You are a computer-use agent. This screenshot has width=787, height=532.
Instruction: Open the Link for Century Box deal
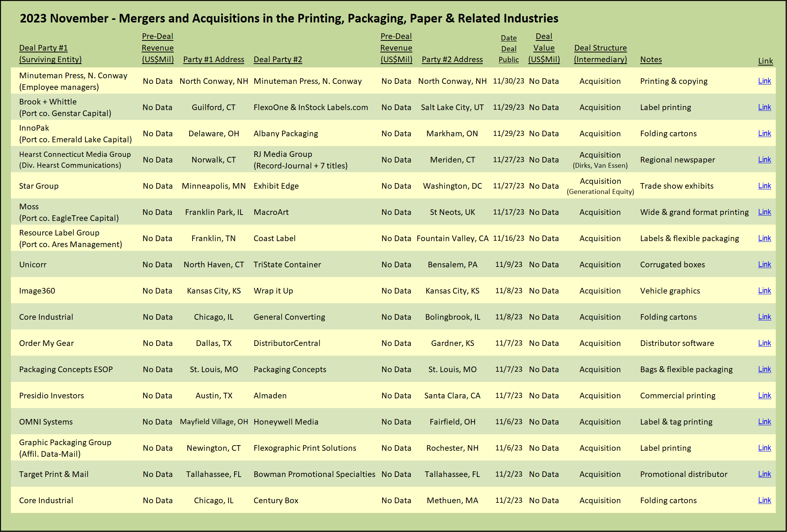click(x=764, y=500)
